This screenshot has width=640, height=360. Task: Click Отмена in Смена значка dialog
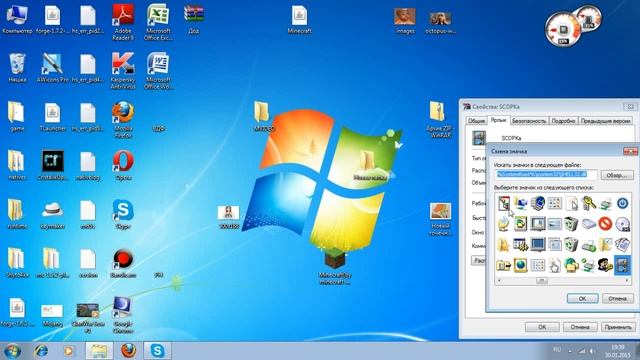[618, 298]
